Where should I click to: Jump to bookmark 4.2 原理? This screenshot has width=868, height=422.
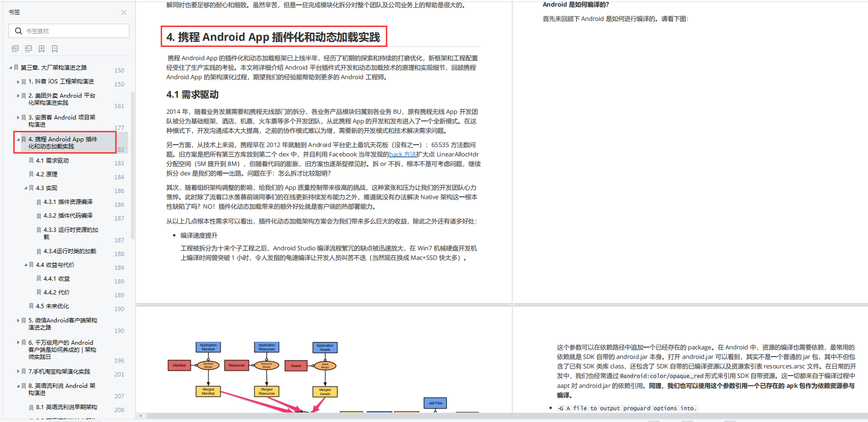point(46,174)
